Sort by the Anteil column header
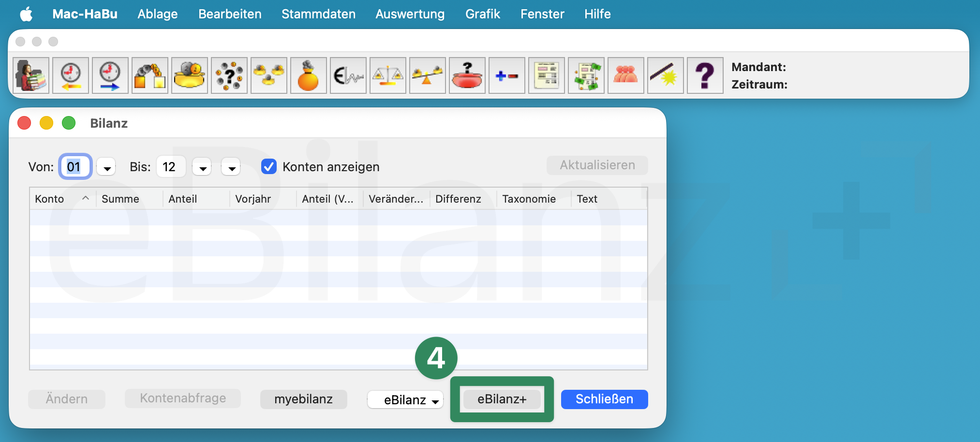The height and width of the screenshot is (442, 980). pyautogui.click(x=196, y=199)
